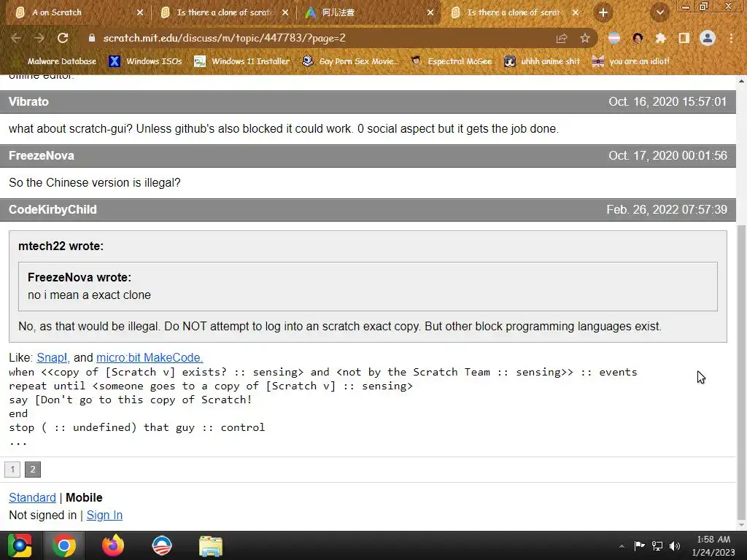Click the 'FreezeNova wrote:' nested quote heading
Image resolution: width=747 pixels, height=560 pixels.
(79, 278)
